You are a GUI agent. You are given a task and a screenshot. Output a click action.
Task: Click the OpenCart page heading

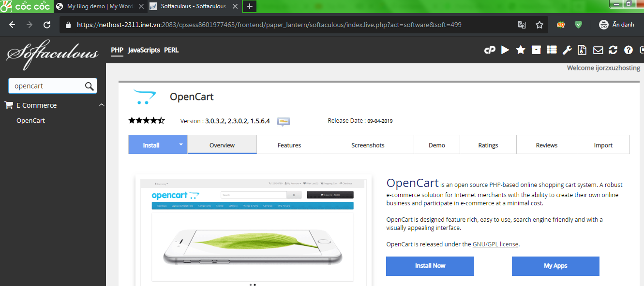coord(192,97)
